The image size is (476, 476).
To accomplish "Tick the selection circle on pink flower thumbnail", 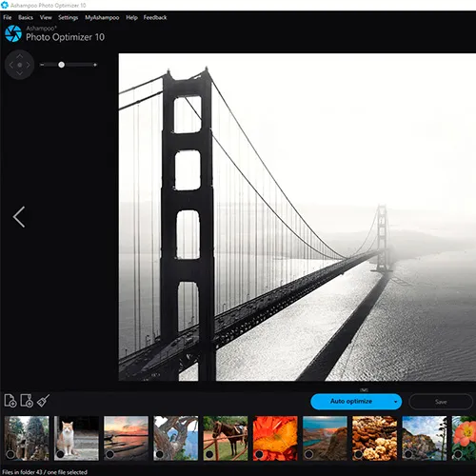I will 458,454.
